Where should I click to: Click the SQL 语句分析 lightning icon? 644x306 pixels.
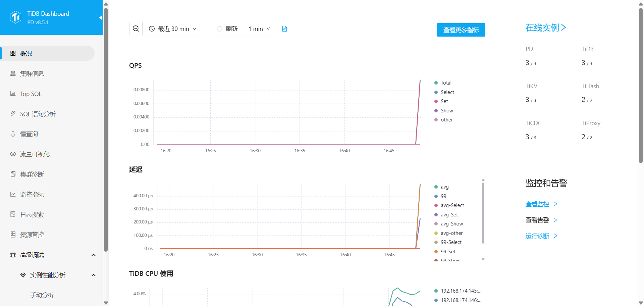13,114
